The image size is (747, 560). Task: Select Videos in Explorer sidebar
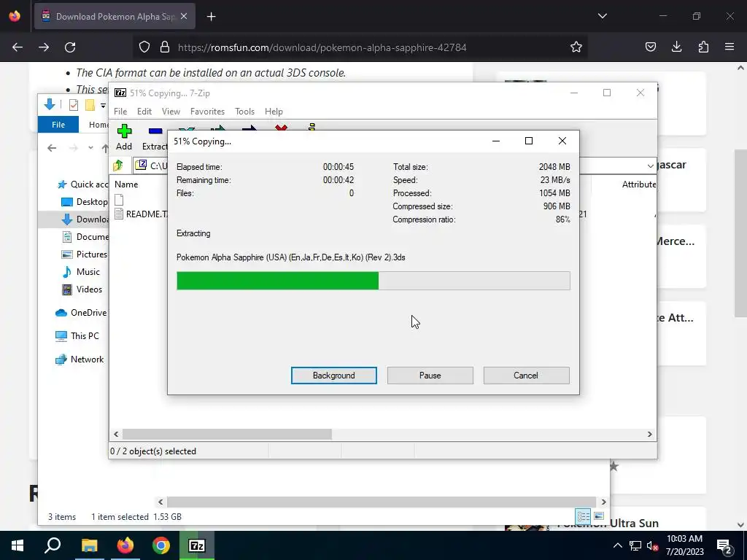click(x=82, y=289)
